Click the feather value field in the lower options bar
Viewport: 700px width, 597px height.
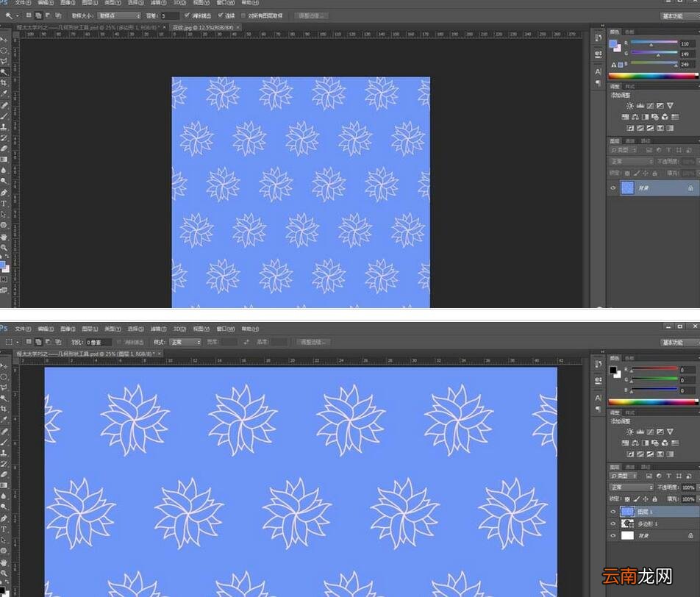click(x=98, y=343)
